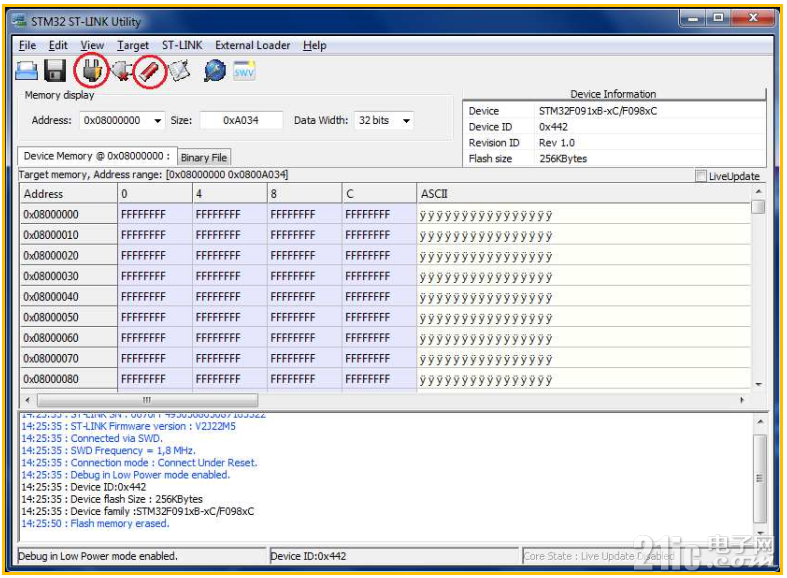The height and width of the screenshot is (578, 787).
Task: Open the File menu
Action: pos(27,45)
